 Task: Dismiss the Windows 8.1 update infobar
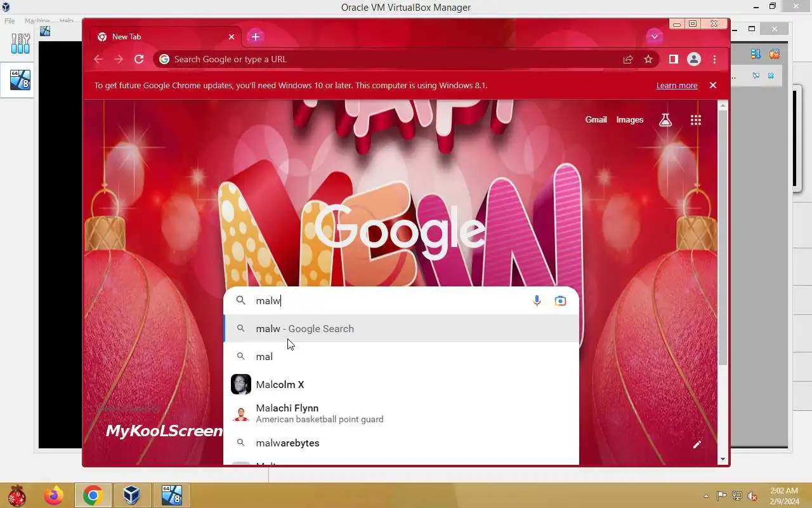point(713,85)
